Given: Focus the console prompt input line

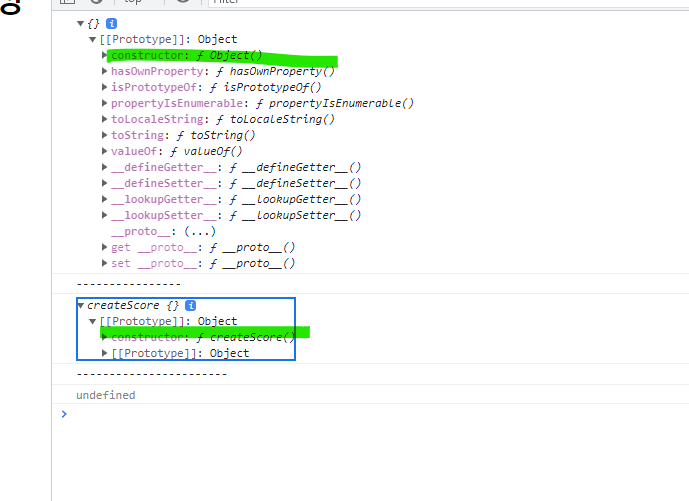Looking at the screenshot, I should pos(378,414).
